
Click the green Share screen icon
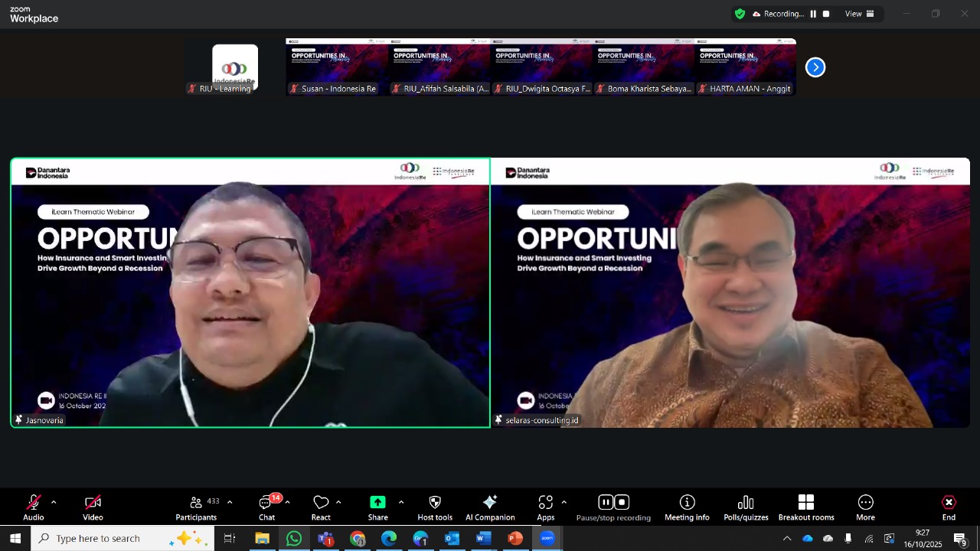[x=377, y=503]
